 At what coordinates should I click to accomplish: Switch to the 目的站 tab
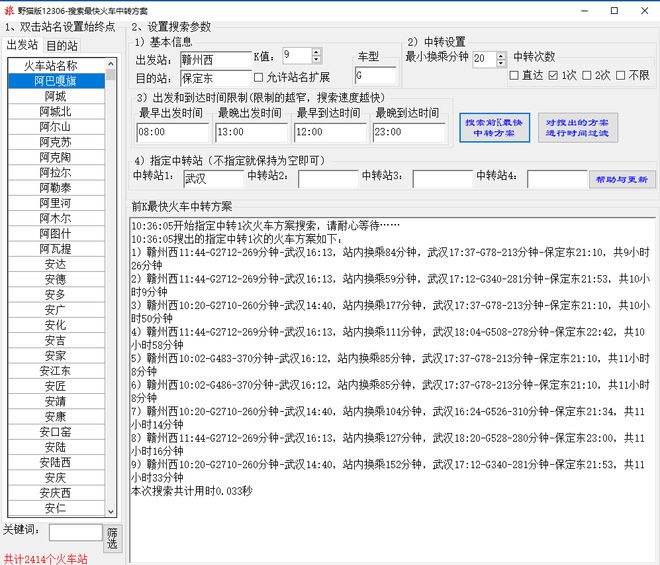click(x=62, y=45)
